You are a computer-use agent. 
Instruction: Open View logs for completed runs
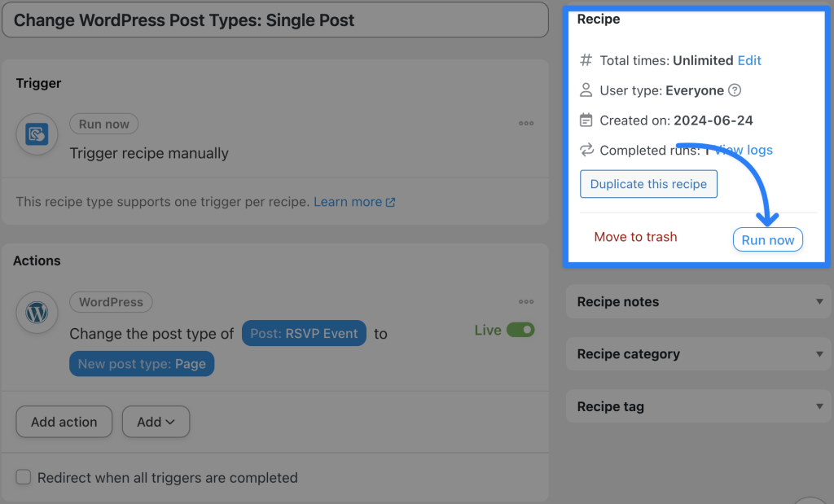743,150
